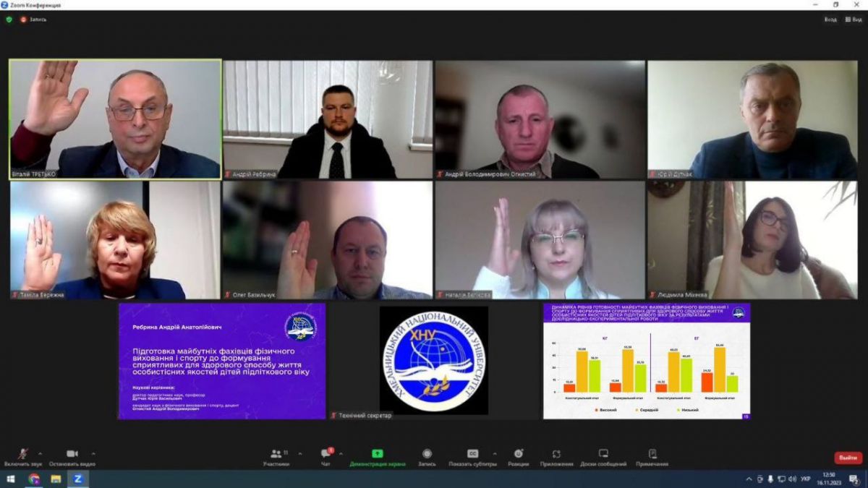Click the Запись record icon in toolbar

[427, 454]
